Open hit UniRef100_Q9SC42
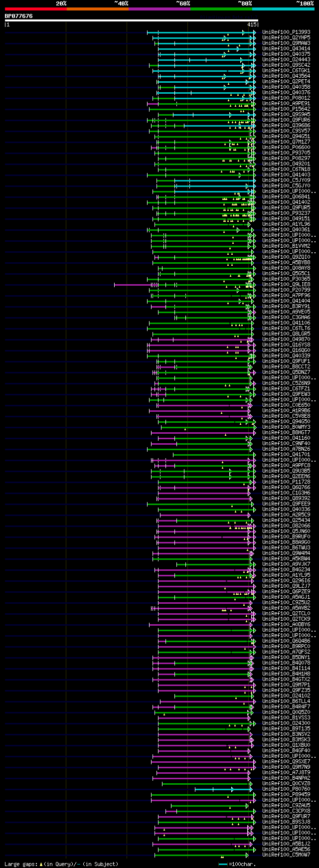Viewport: 319px width, 868px height. [x=286, y=65]
